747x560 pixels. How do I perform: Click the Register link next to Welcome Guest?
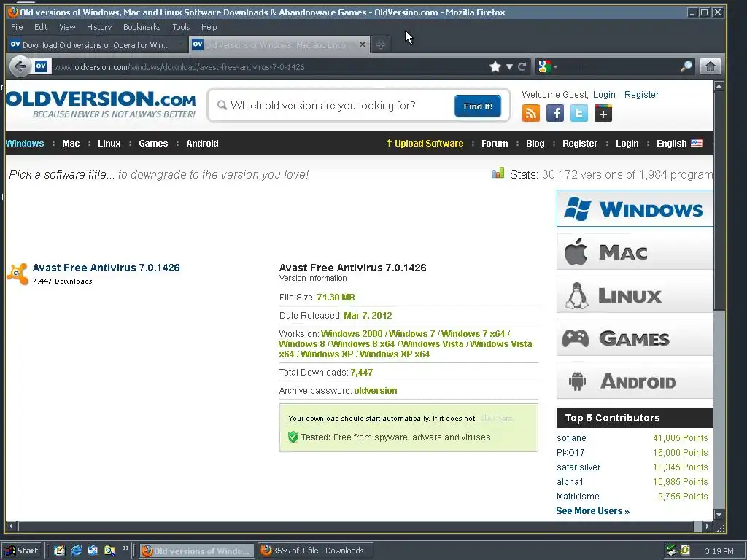[641, 94]
